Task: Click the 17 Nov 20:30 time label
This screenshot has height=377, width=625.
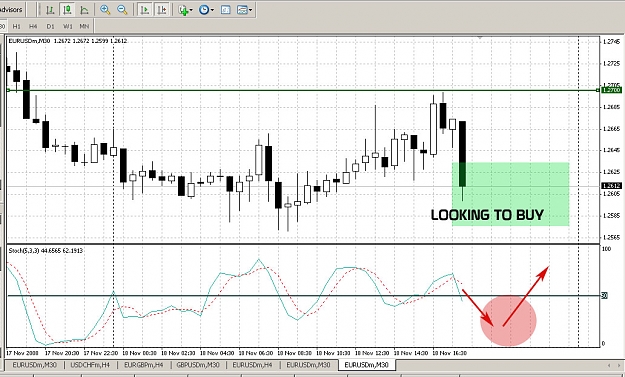Action: [x=62, y=353]
